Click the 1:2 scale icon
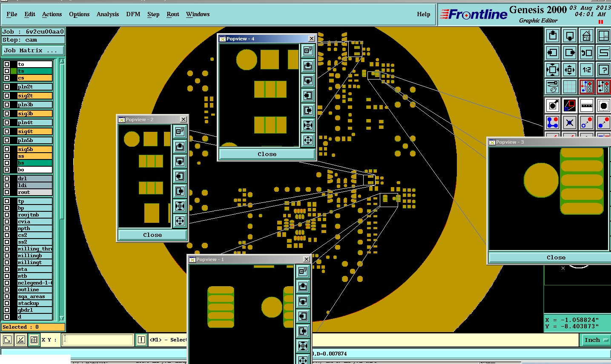This screenshot has height=364, width=611. click(587, 70)
